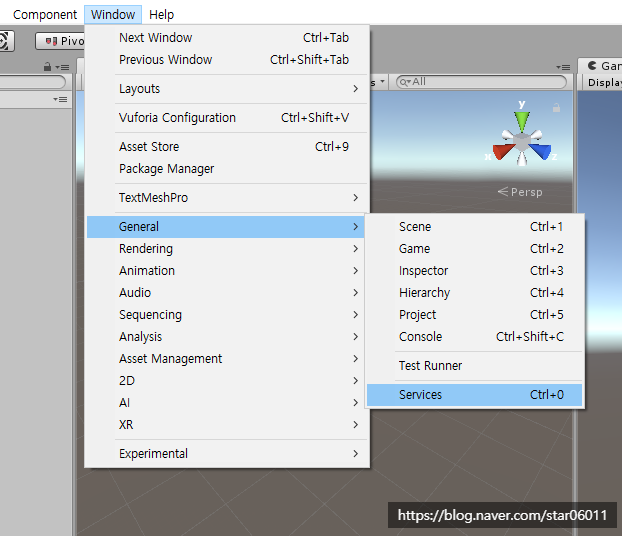Image resolution: width=622 pixels, height=536 pixels.
Task: Click the scene gizmo center cube
Action: (522, 142)
